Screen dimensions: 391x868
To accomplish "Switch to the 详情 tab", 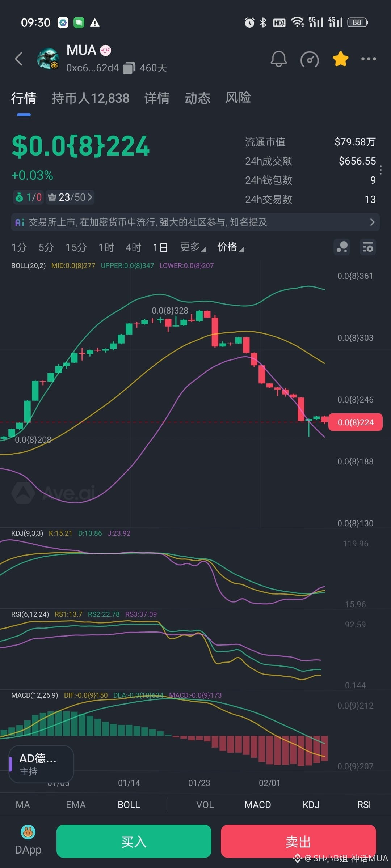I will 157,98.
